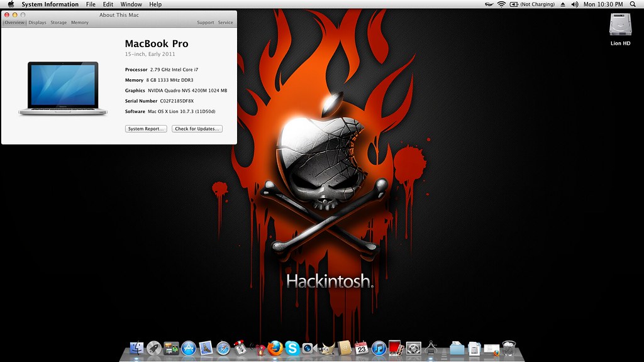Open the FaceTime camera Dock icon
Image resolution: width=644 pixels, height=362 pixels.
click(308, 348)
